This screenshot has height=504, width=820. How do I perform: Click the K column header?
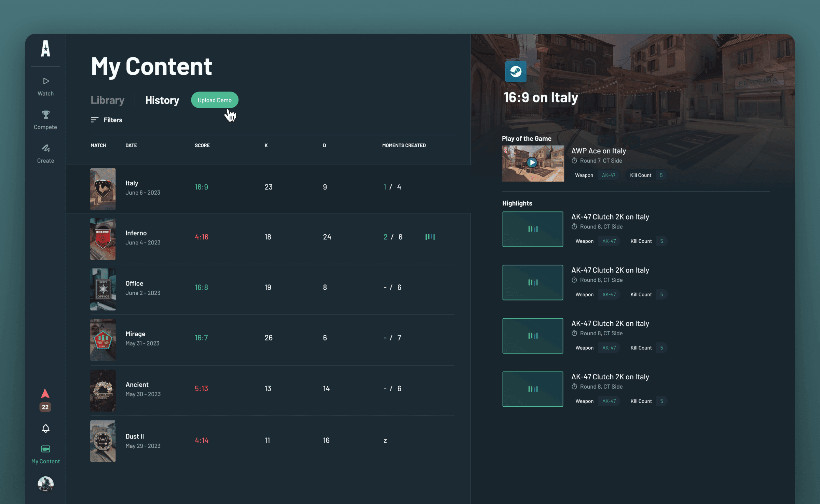pos(266,145)
